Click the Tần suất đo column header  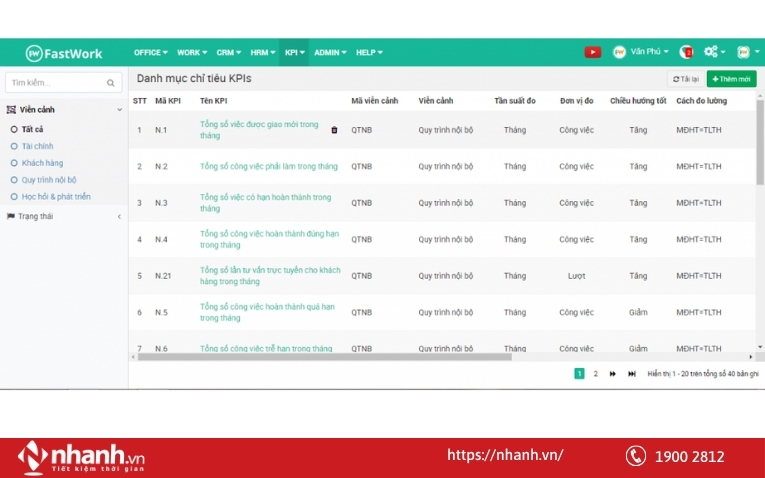tap(515, 101)
